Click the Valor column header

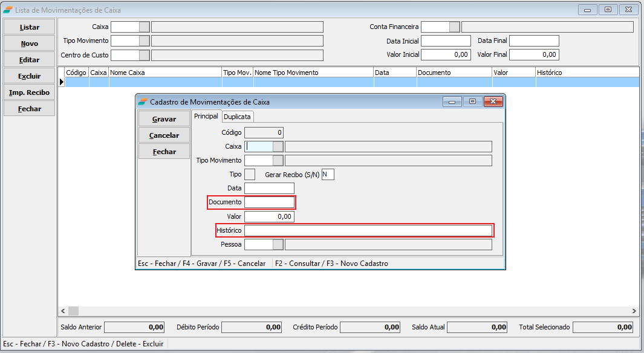coord(513,73)
